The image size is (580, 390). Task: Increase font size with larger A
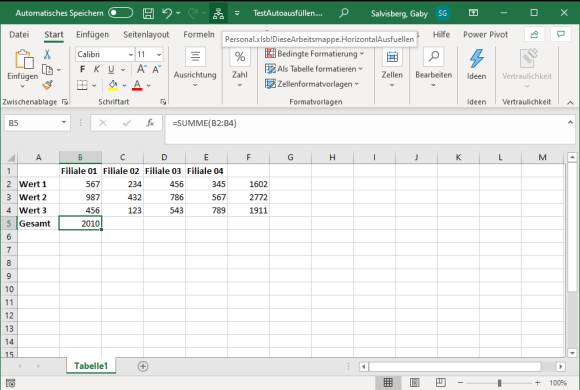142,69
